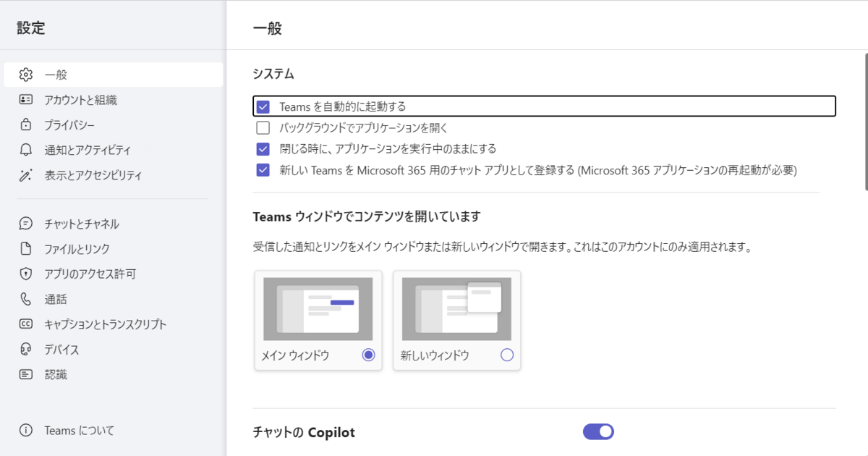Select the メイン ウィンドウ radio button
The height and width of the screenshot is (456, 868).
tap(369, 355)
